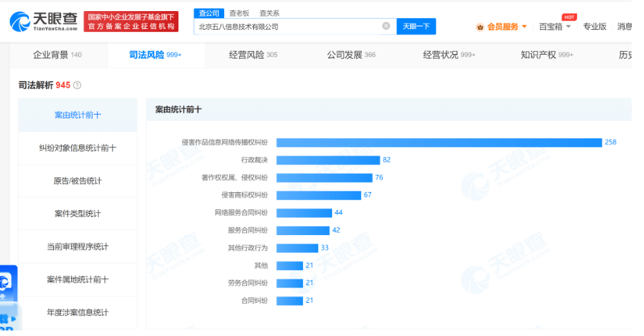This screenshot has width=644, height=336.
Task: Open help icon next to 司法解析 945
Action: click(77, 85)
